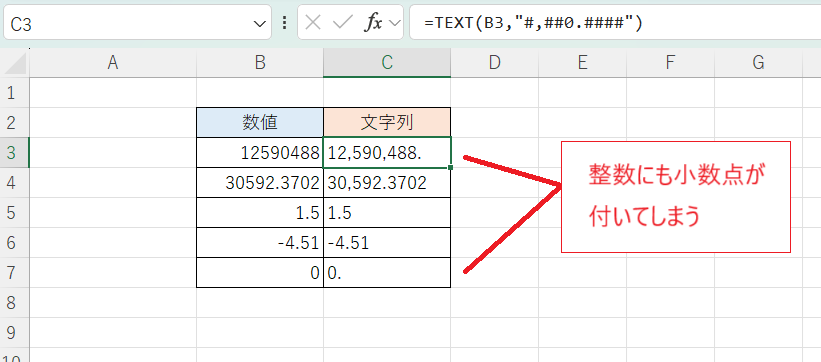Click cell C5 with text 1.5
This screenshot has height=362, width=821.
click(387, 213)
